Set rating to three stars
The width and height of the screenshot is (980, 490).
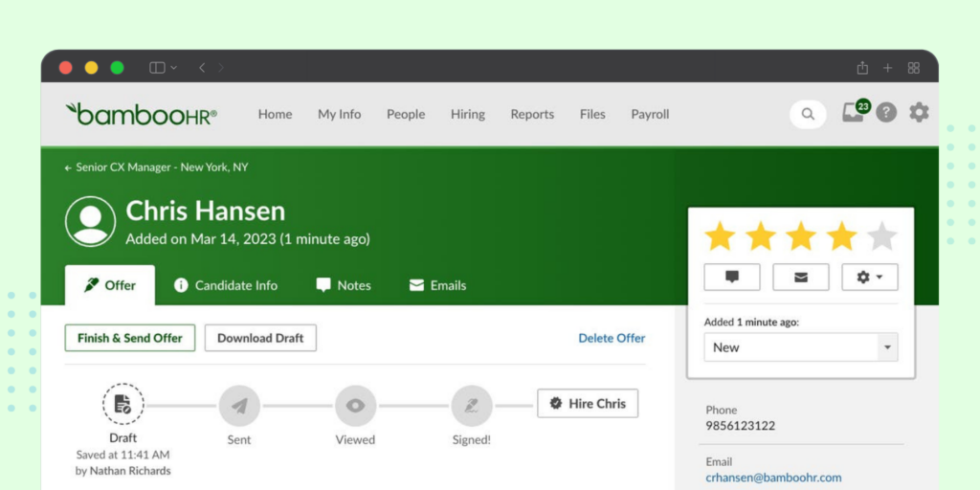click(x=801, y=236)
